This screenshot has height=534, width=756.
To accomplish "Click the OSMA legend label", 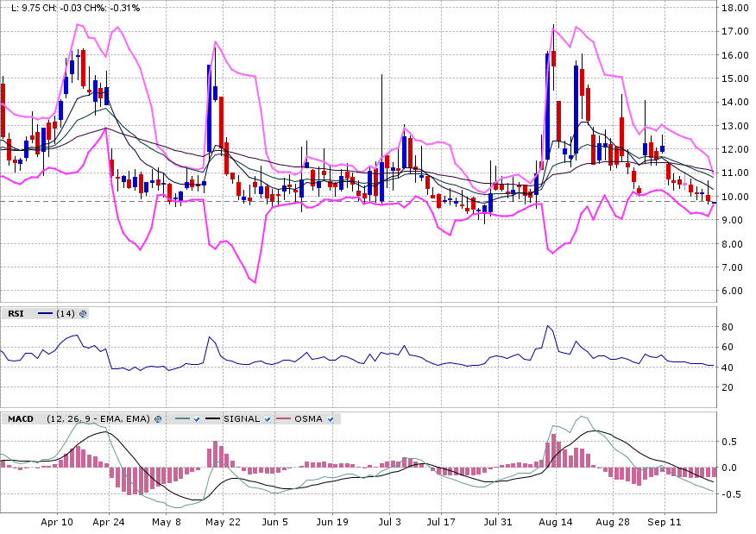I will click(308, 419).
